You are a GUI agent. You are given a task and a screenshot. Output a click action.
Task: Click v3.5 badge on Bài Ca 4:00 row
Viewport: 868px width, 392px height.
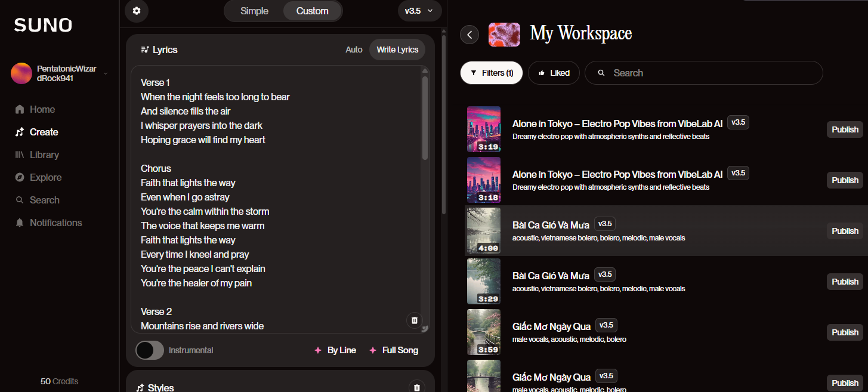tap(605, 224)
